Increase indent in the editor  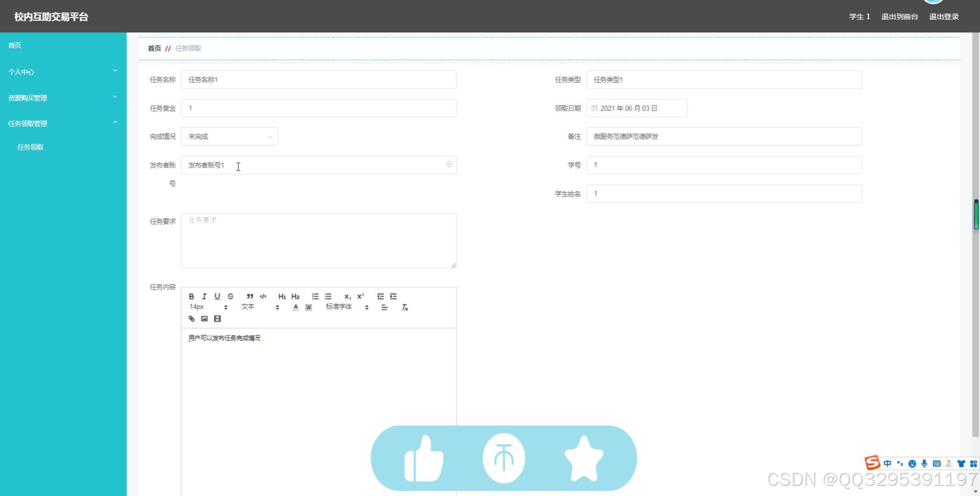pyautogui.click(x=393, y=296)
